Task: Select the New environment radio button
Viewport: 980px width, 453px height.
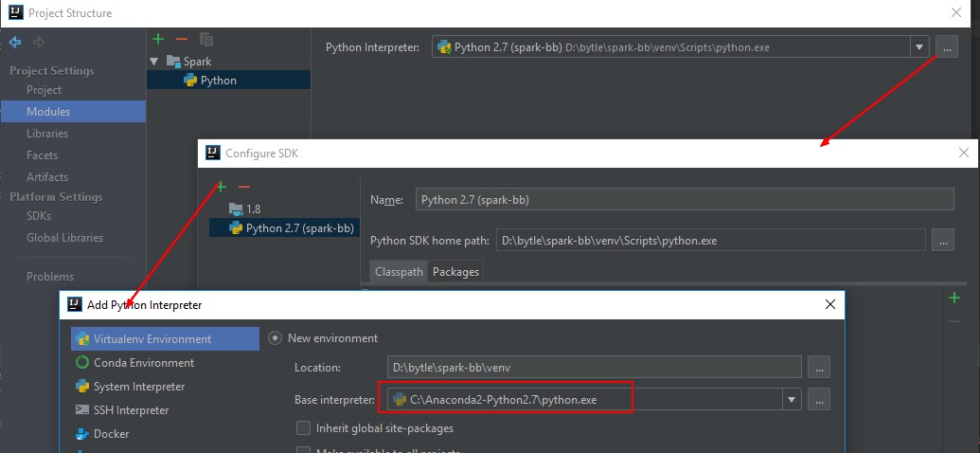Action: (x=276, y=337)
